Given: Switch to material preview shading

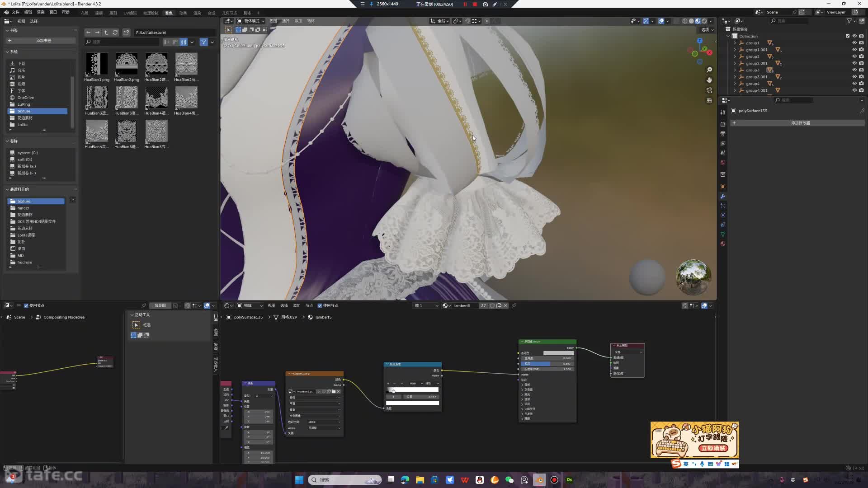Looking at the screenshot, I should point(698,21).
